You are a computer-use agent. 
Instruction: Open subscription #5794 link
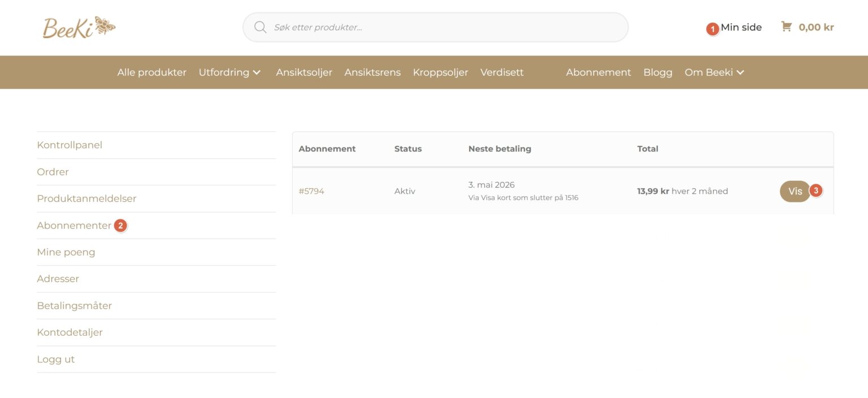coord(311,191)
